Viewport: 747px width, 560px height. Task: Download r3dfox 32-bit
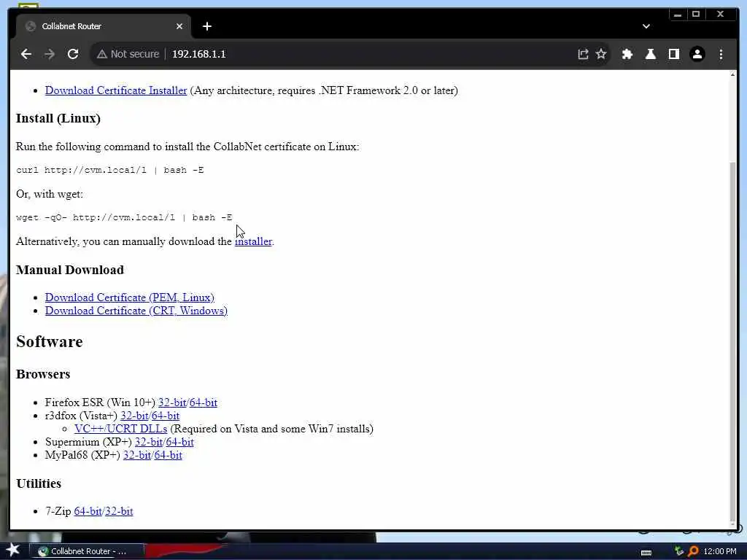click(134, 416)
